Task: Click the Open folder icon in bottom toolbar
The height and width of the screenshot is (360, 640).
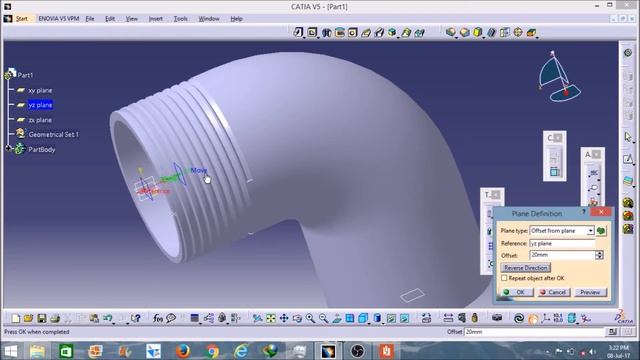Action: pyautogui.click(x=28, y=318)
